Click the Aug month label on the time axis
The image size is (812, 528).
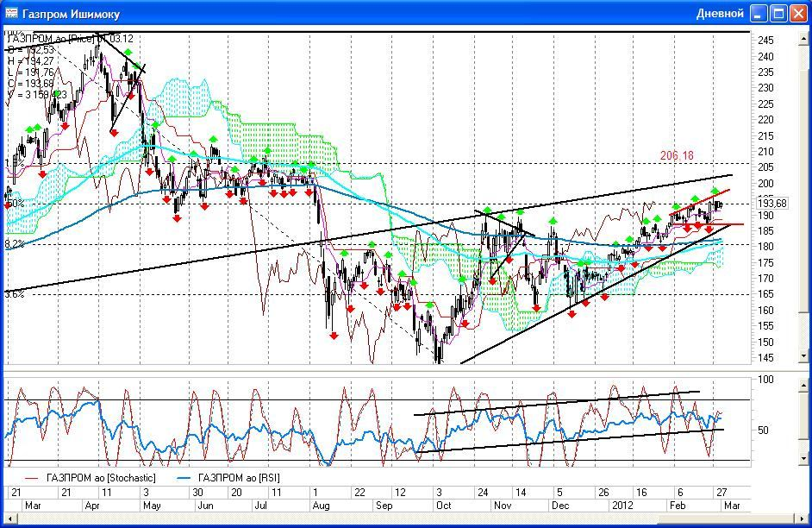(321, 506)
